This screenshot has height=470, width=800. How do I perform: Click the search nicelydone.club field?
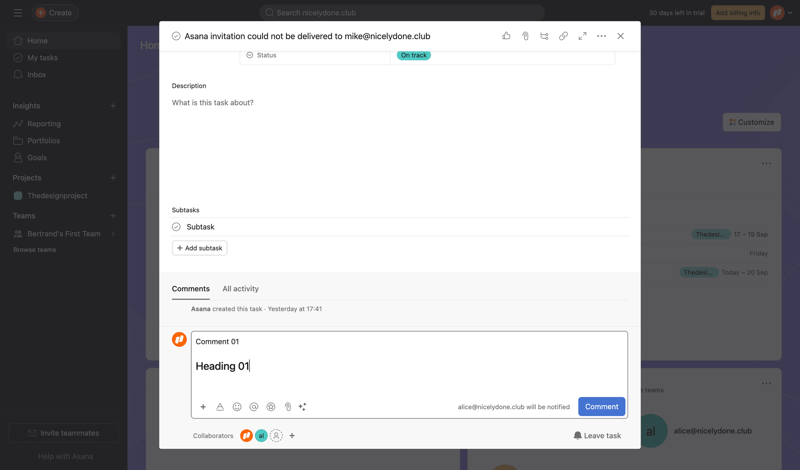tap(402, 13)
